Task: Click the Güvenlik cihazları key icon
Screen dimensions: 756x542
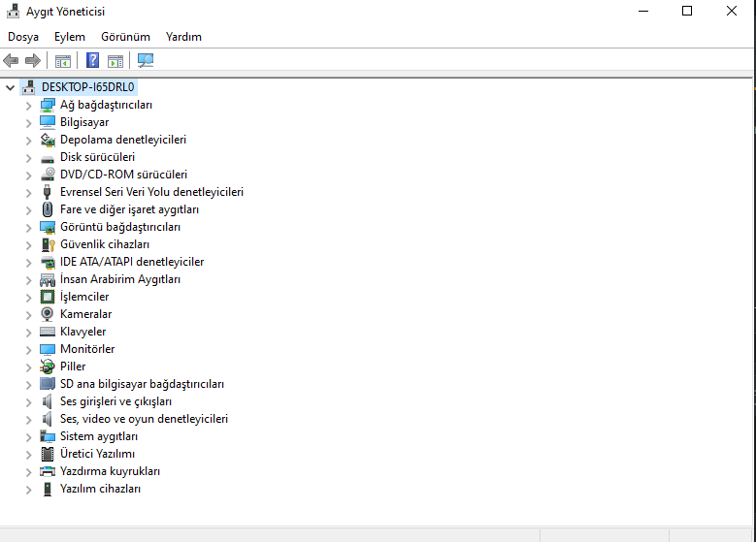Action: (x=49, y=244)
